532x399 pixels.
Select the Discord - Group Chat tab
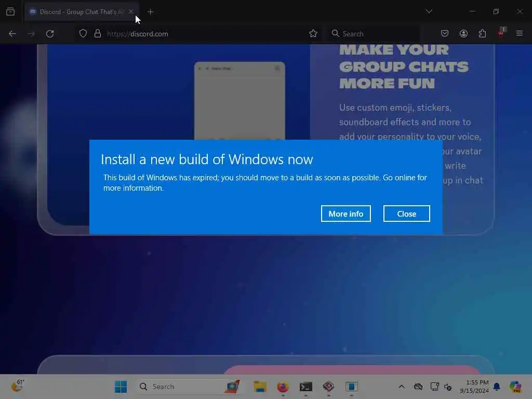tap(81, 11)
